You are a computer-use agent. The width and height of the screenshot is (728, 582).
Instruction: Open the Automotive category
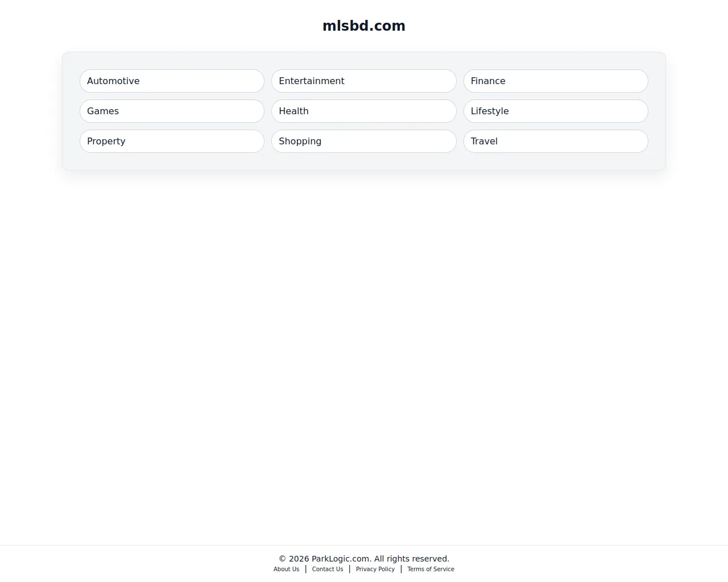pyautogui.click(x=171, y=81)
